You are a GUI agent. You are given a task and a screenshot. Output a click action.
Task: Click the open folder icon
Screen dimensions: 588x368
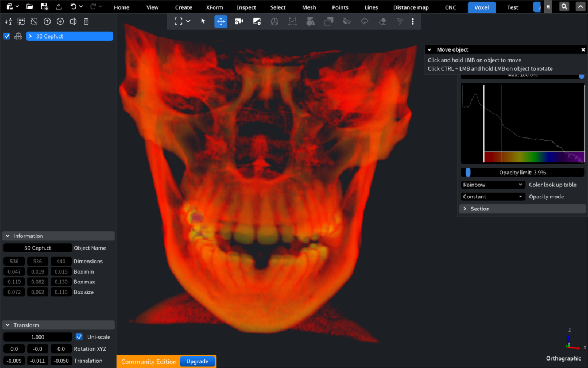[x=29, y=7]
